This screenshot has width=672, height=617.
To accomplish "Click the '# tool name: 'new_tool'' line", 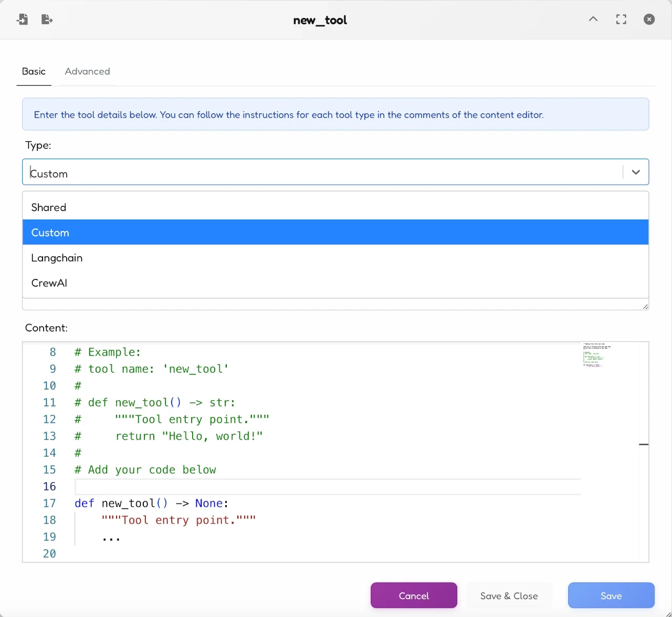I will point(152,369).
